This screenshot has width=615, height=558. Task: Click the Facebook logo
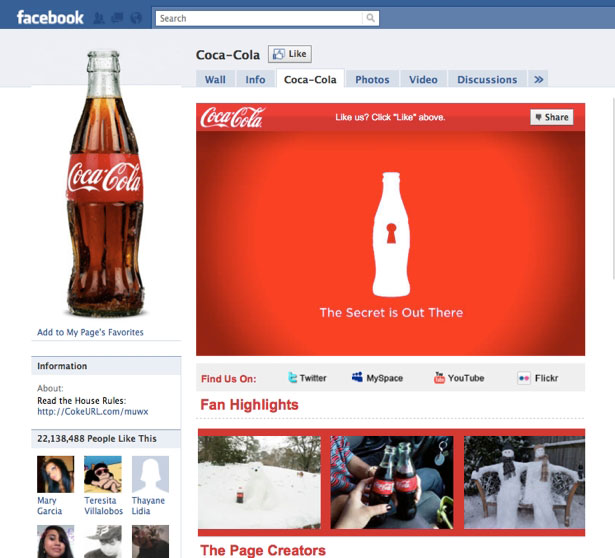(x=50, y=18)
